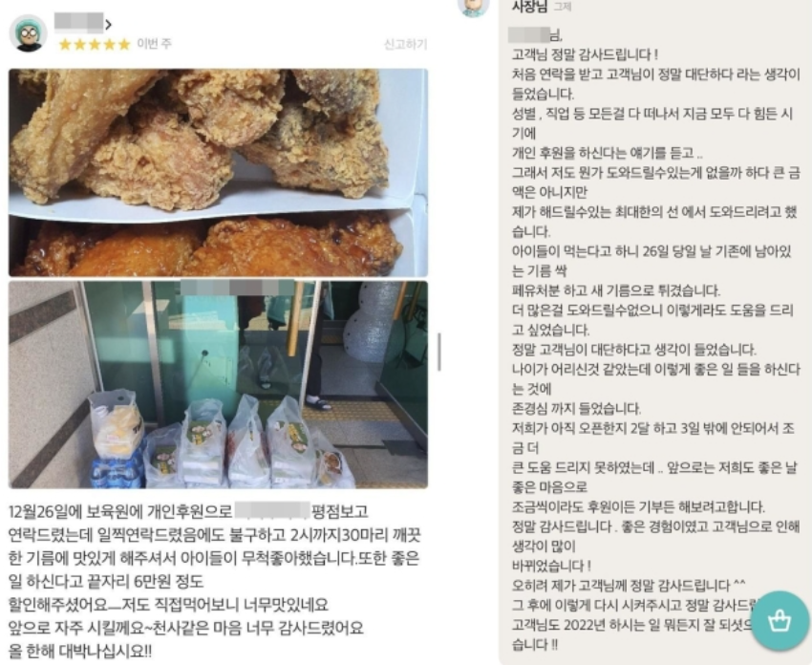This screenshot has width=812, height=665.
Task: Tap the reviewer's cartoon profile avatar
Action: pos(29,33)
